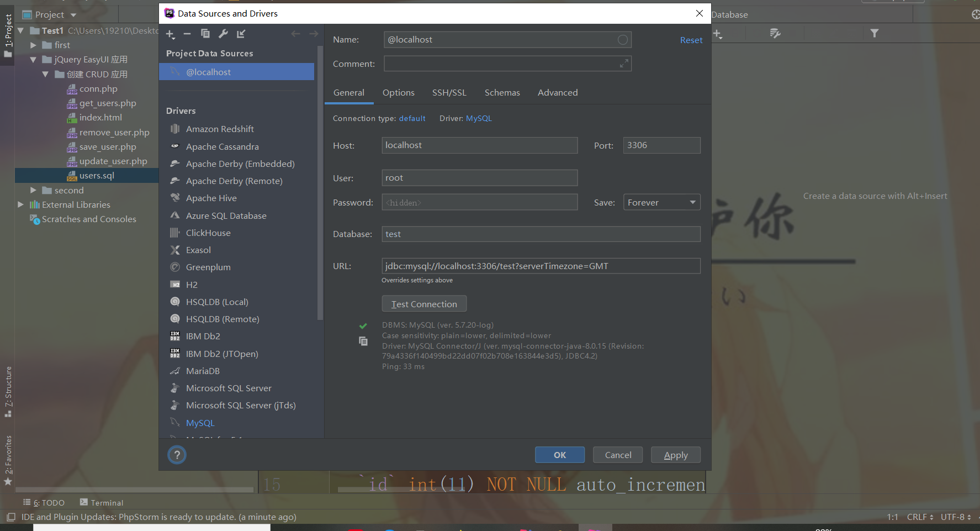Screen dimensions: 980x531
Task: Collapse the jQuery EasyUI folder
Action: click(x=33, y=60)
